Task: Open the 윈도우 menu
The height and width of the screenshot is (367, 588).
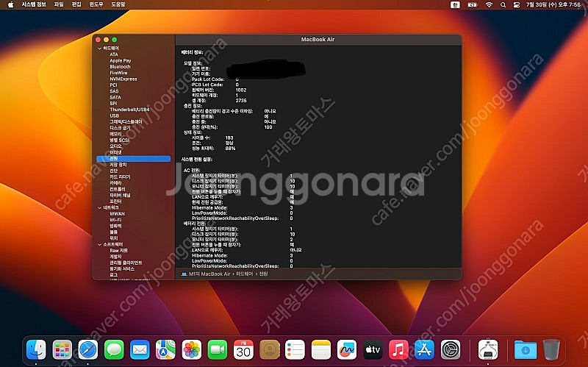Action: (x=96, y=4)
